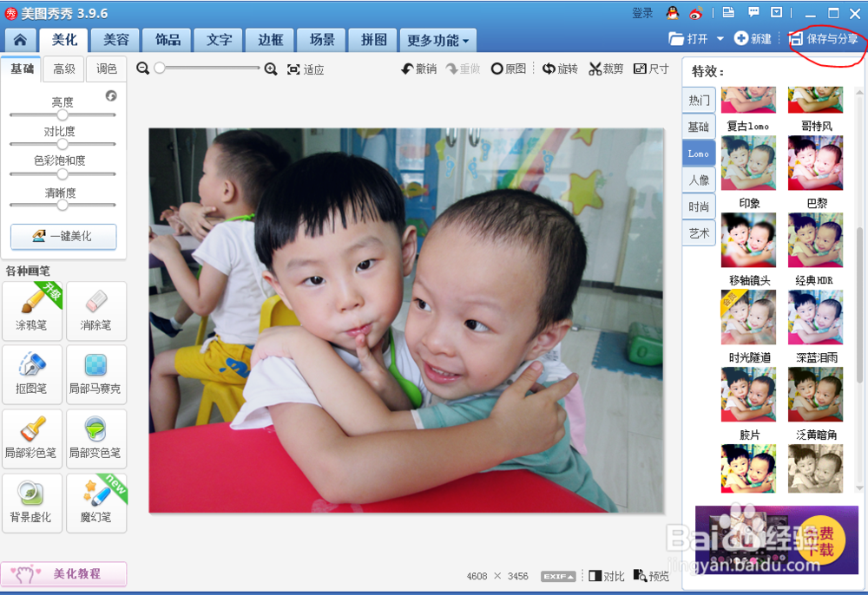This screenshot has width=868, height=595.
Task: Select the 热门 effects category
Action: coord(699,100)
